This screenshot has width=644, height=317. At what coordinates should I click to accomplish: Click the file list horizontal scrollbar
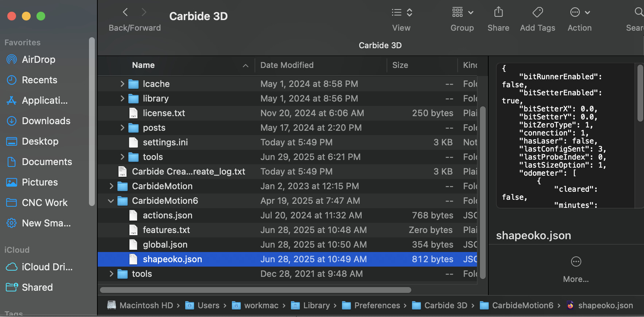click(256, 290)
